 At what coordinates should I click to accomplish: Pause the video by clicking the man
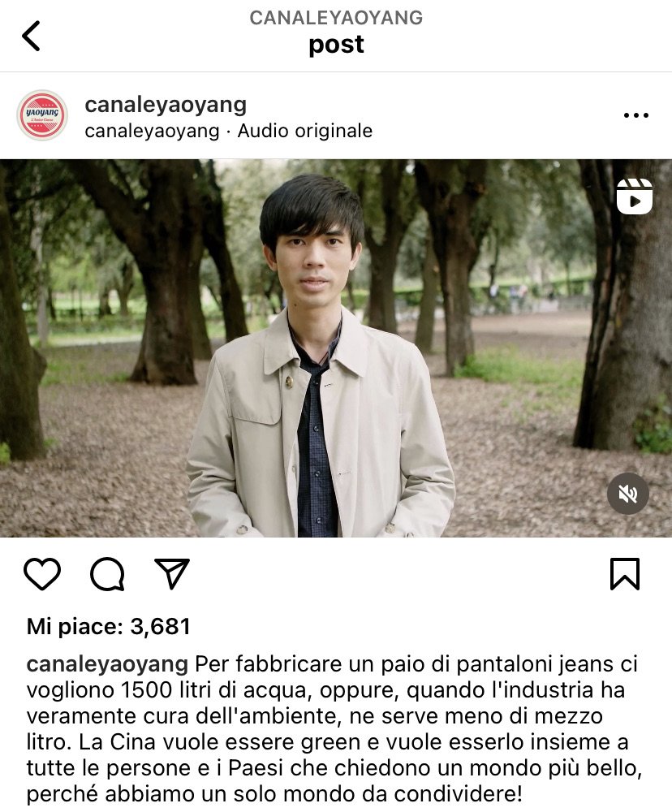click(320, 362)
